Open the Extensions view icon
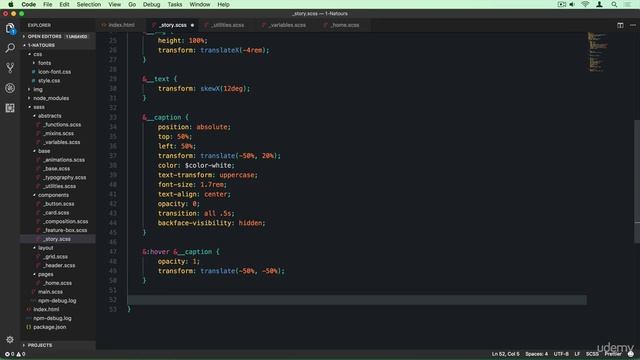 tap(10, 108)
